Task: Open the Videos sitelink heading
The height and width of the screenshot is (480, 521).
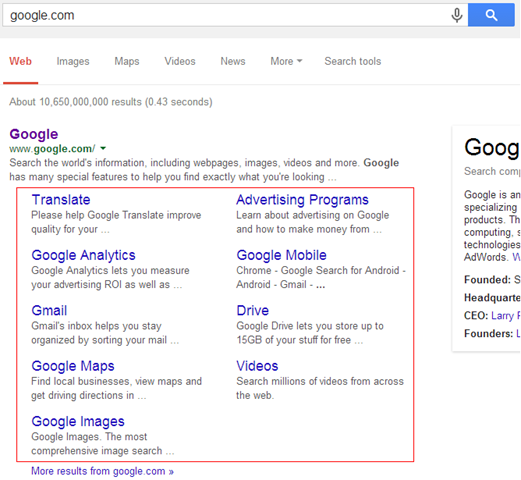Action: coord(257,366)
